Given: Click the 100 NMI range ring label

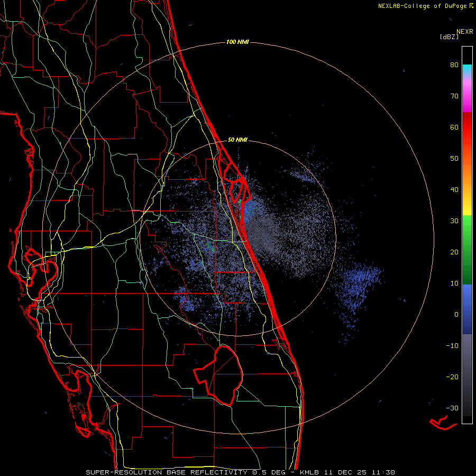Looking at the screenshot, I should [237, 42].
